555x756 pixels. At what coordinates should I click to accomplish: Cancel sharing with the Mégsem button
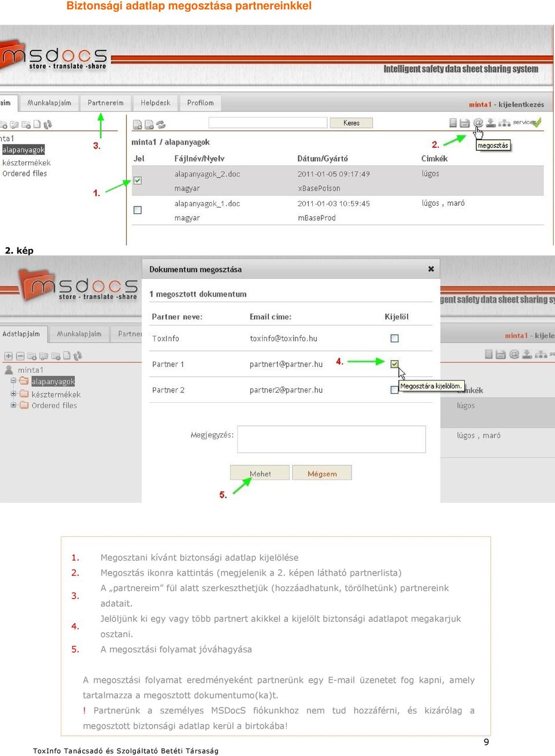[x=322, y=473]
